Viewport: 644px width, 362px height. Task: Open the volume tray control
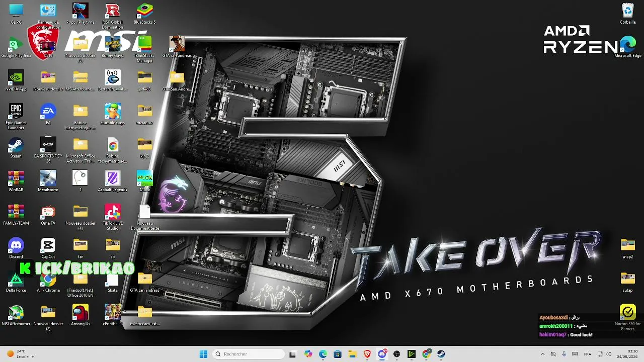coord(608,354)
